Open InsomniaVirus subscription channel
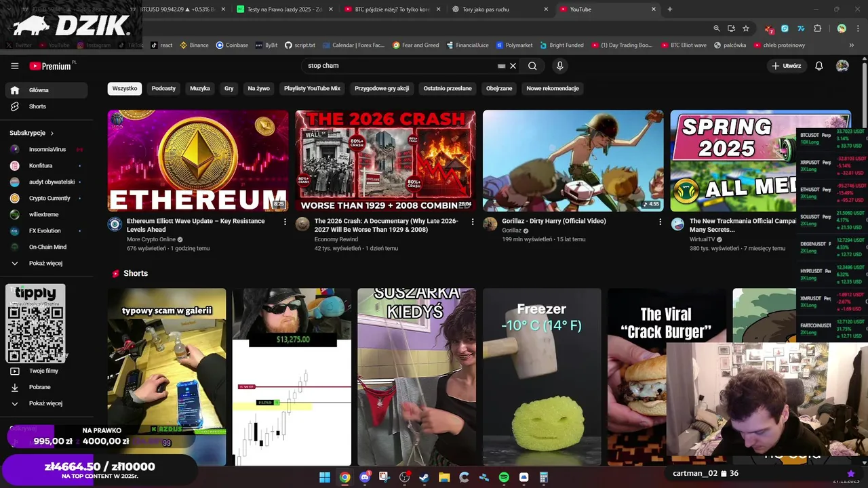Screen dimensions: 868x488 [46, 149]
